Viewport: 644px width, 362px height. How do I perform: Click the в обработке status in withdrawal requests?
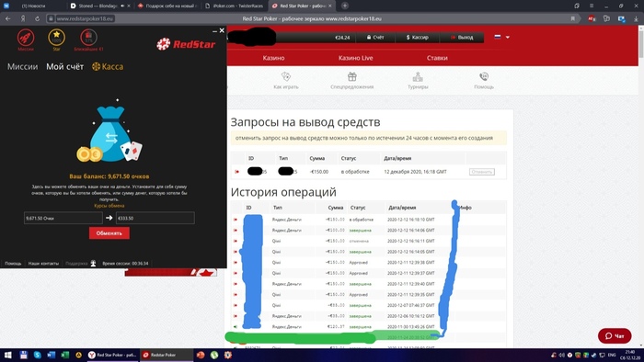355,172
